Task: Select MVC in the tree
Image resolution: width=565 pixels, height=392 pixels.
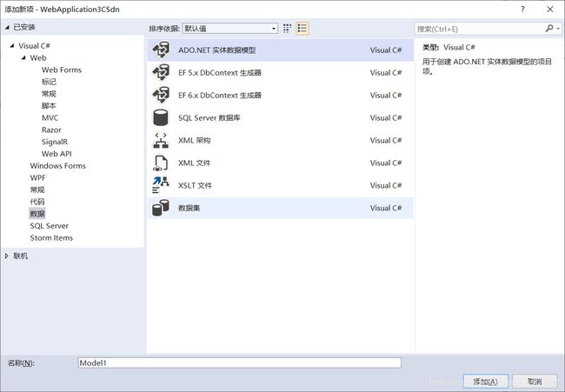Action: [50, 118]
